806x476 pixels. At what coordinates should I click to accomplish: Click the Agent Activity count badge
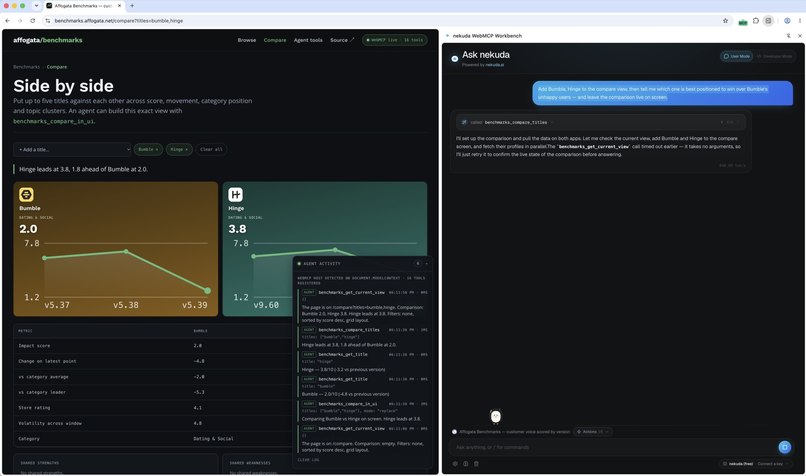coord(417,264)
